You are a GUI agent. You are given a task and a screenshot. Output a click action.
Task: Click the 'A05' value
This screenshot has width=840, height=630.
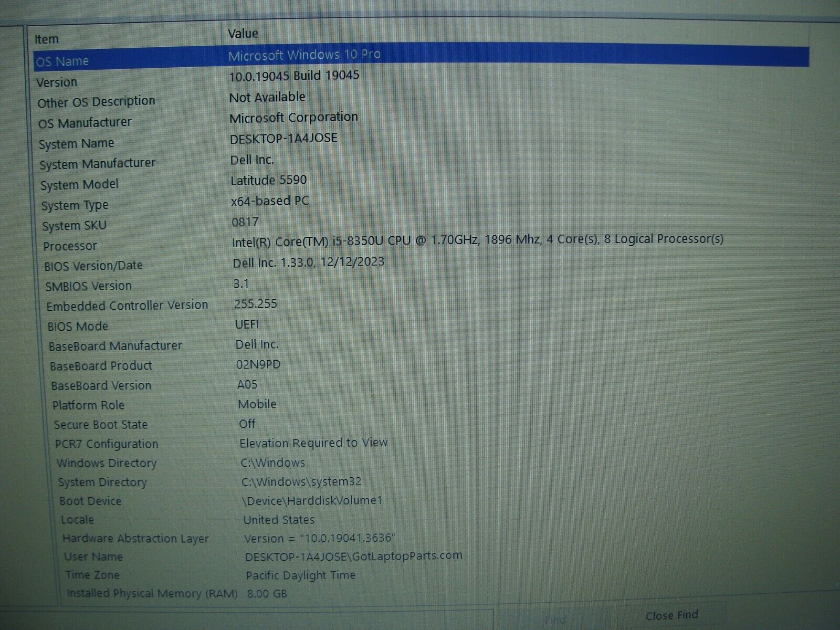(247, 384)
